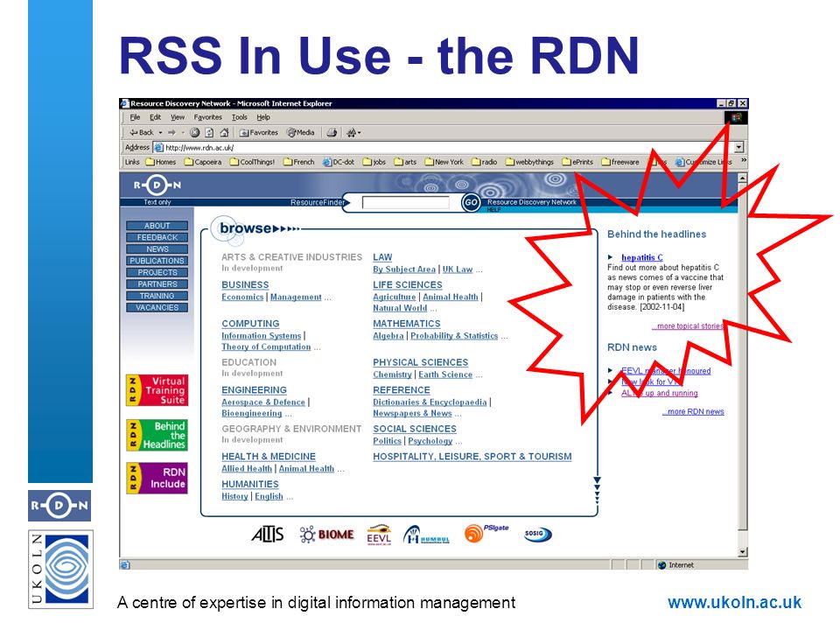Open the freeware links folder

pos(620,162)
